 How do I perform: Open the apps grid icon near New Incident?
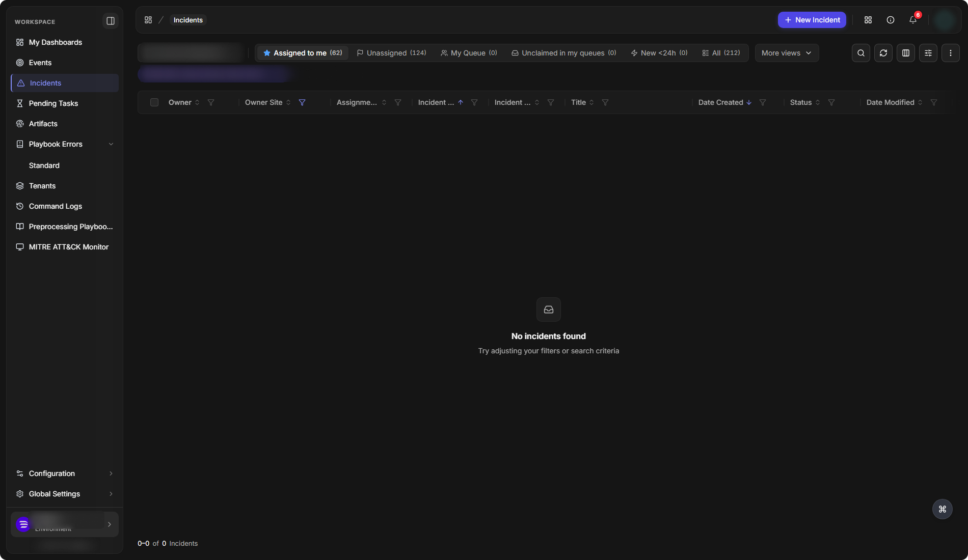coord(868,20)
